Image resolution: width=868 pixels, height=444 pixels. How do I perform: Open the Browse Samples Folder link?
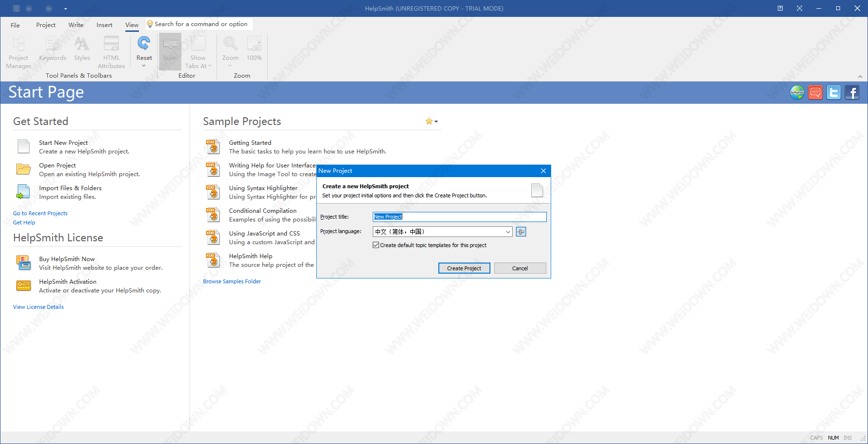pyautogui.click(x=232, y=281)
